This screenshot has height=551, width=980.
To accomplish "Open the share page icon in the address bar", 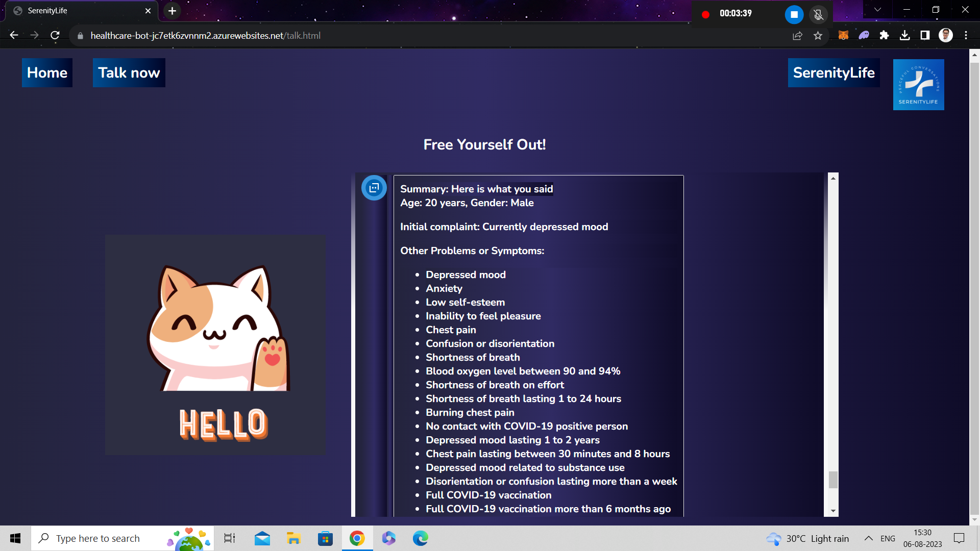I will coord(797,36).
